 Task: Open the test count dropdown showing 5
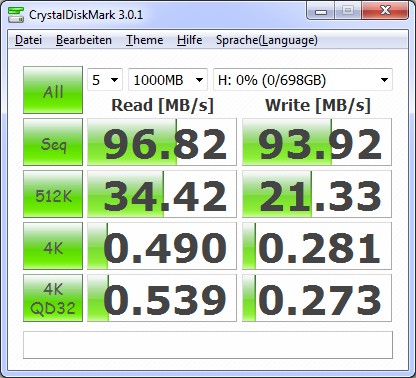click(x=105, y=80)
